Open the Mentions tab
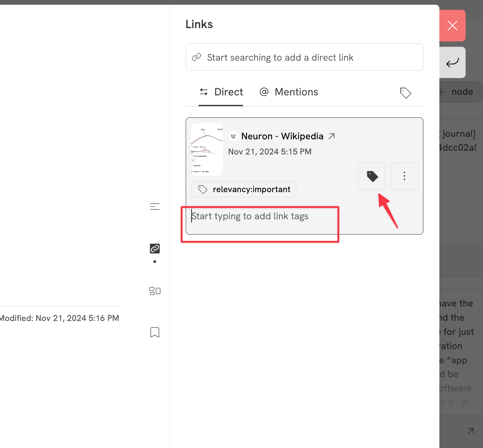Viewport: 483px width, 448px height. click(x=289, y=92)
